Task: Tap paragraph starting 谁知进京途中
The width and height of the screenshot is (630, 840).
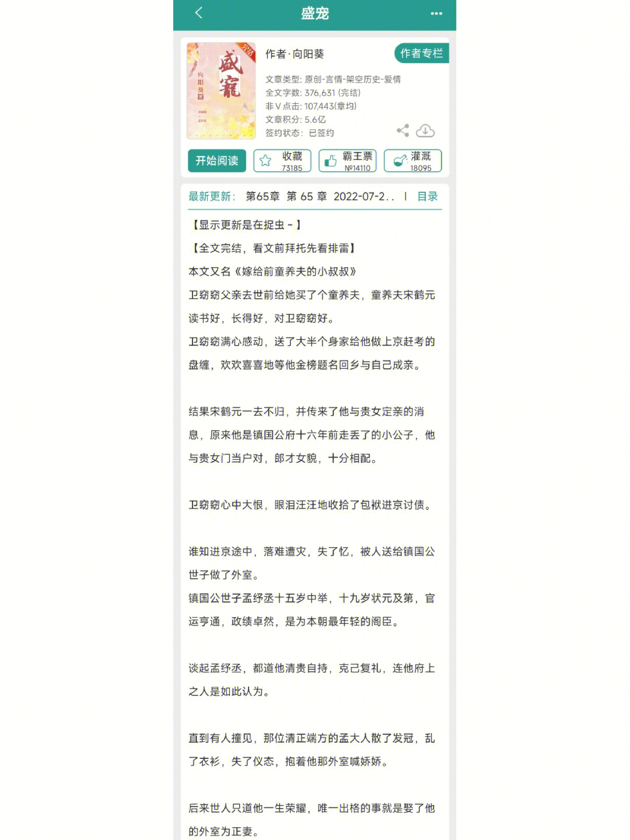Action: coord(311,563)
